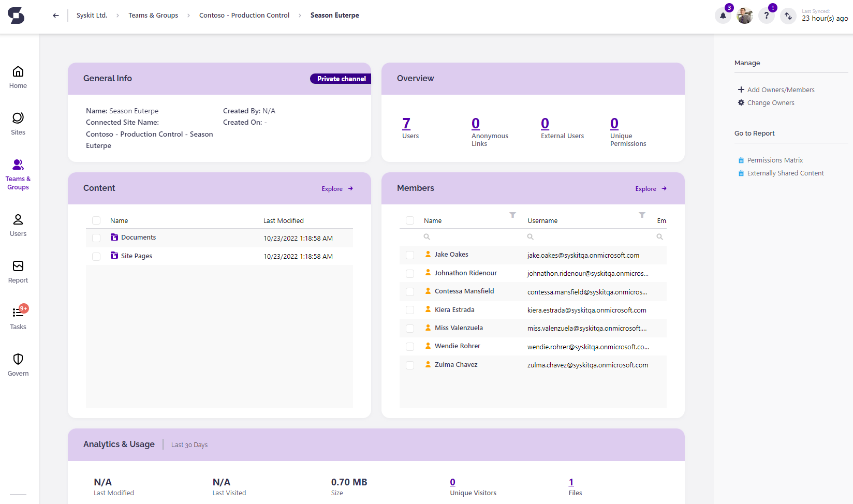Click Explore in the Members card
The width and height of the screenshot is (853, 504).
646,188
